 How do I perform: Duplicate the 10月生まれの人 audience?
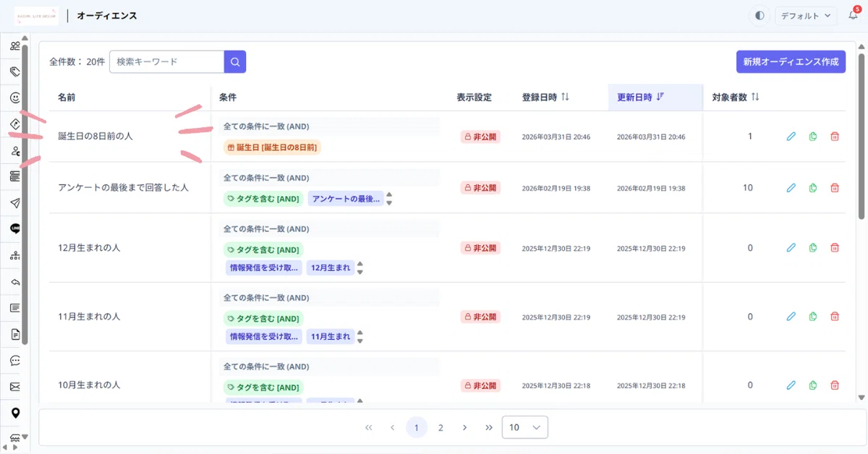(813, 385)
